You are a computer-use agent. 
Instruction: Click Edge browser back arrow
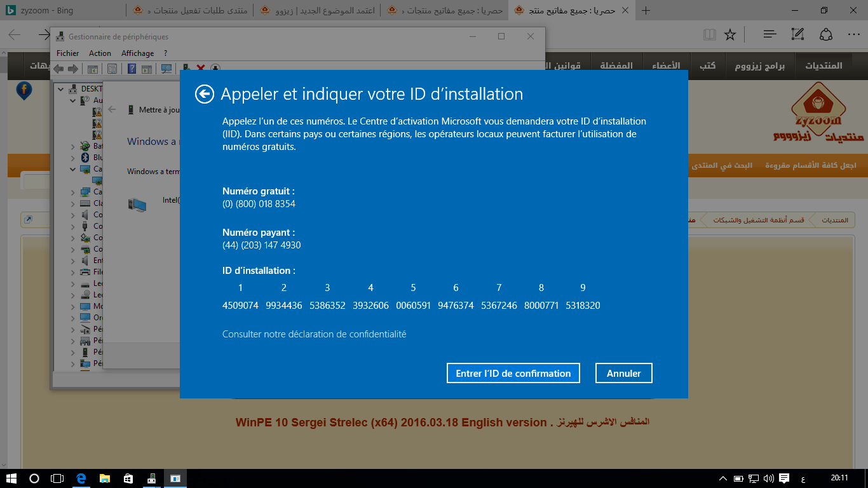15,34
